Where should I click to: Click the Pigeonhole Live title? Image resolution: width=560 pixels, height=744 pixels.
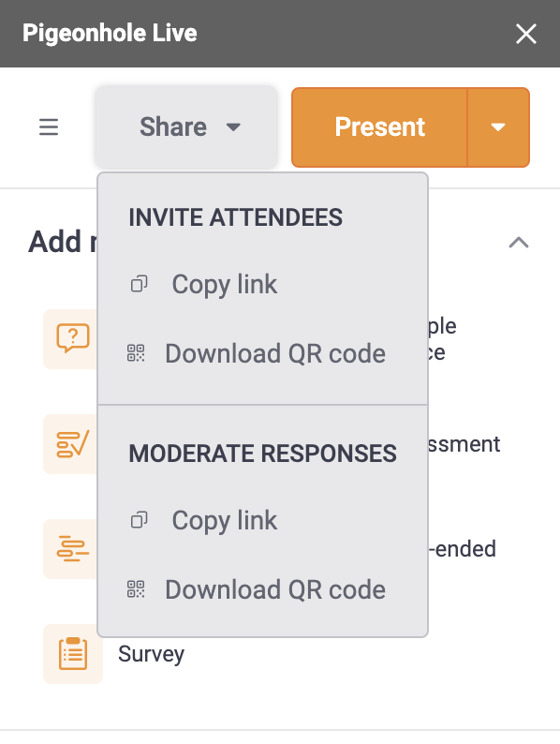pyautogui.click(x=110, y=33)
